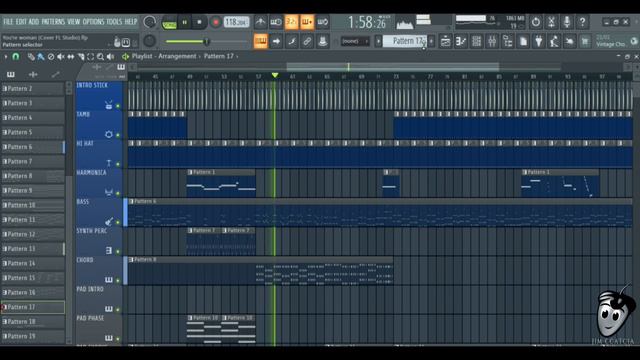Open the Pattern 17 selector dropdown
Viewport: 640px width, 360px height.
point(404,41)
